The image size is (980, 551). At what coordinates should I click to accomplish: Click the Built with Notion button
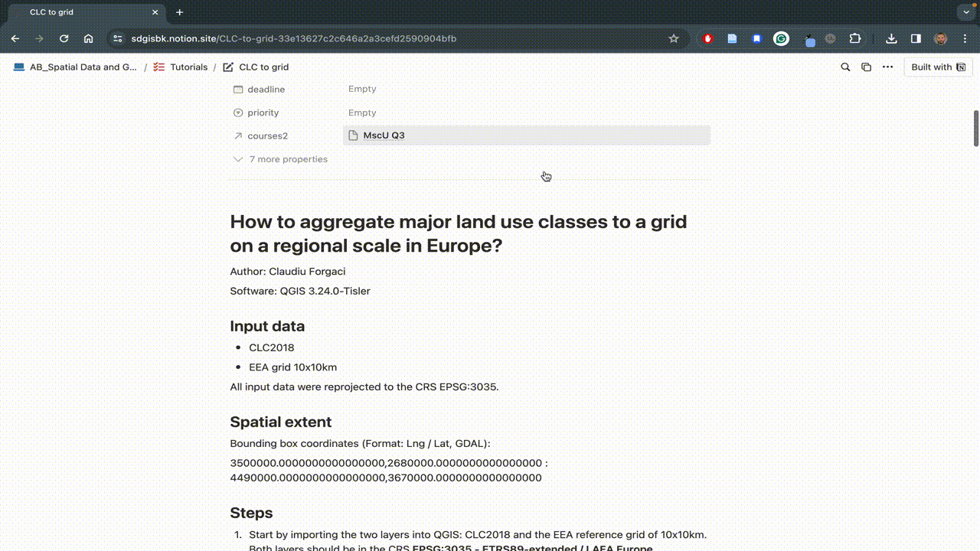point(938,67)
